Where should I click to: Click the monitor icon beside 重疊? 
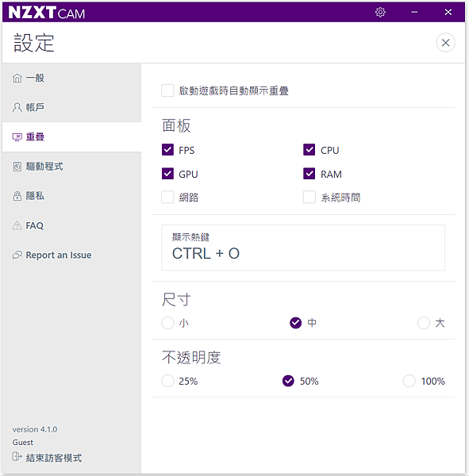click(x=17, y=137)
